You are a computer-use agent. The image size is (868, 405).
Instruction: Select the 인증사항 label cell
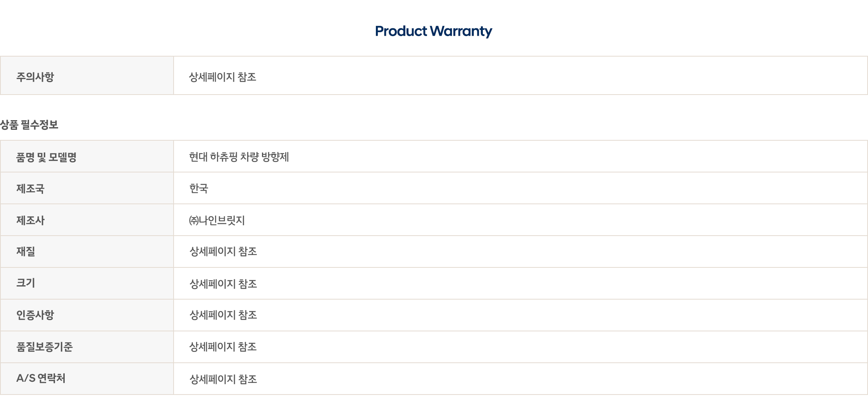[87, 315]
